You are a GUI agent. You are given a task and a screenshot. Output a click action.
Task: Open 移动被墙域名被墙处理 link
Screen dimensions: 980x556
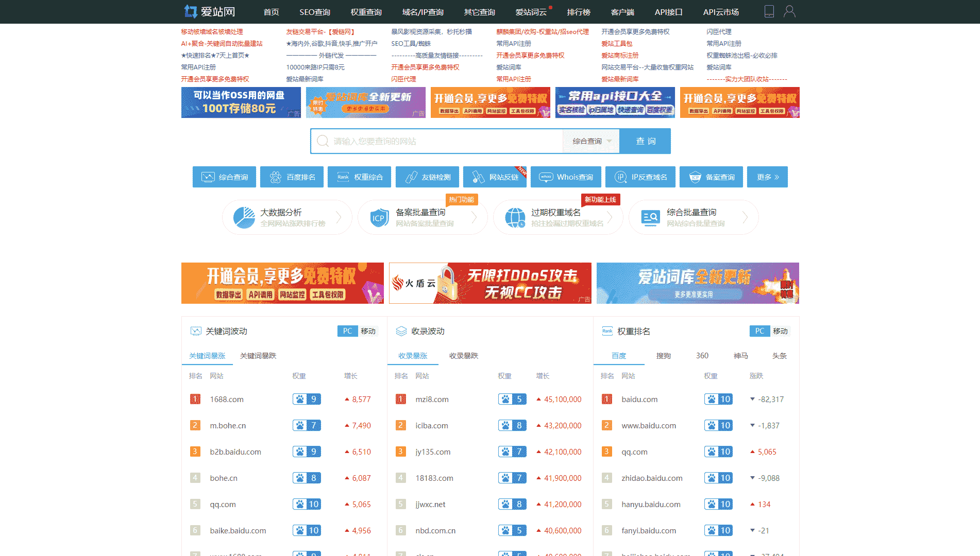pyautogui.click(x=212, y=31)
